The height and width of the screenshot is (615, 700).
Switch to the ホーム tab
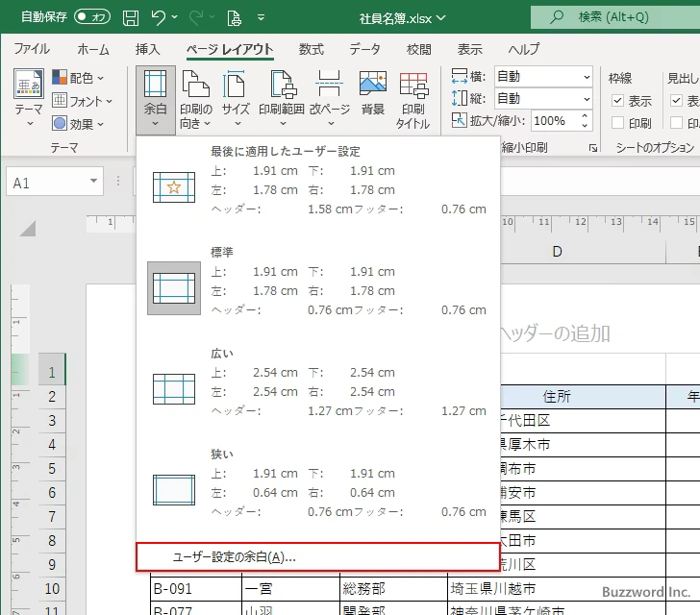pos(93,49)
